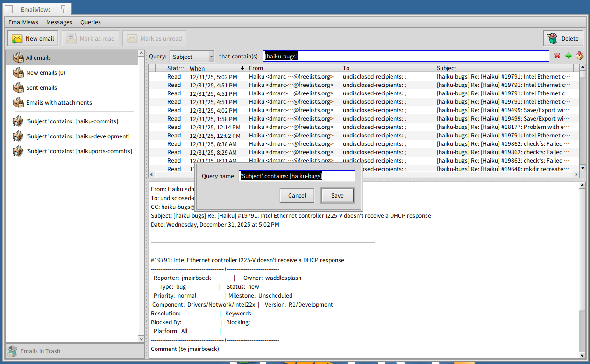Click the All emails mailbox icon
The height and width of the screenshot is (364, 590).
coord(18,57)
